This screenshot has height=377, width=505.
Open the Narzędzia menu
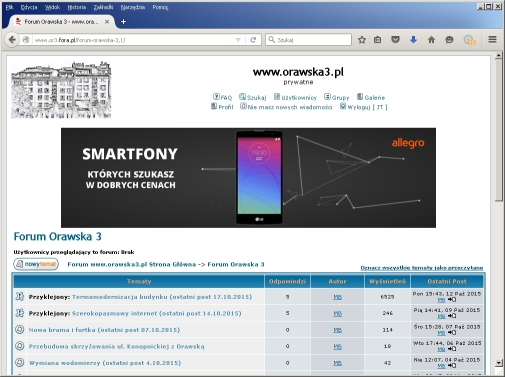tap(133, 7)
